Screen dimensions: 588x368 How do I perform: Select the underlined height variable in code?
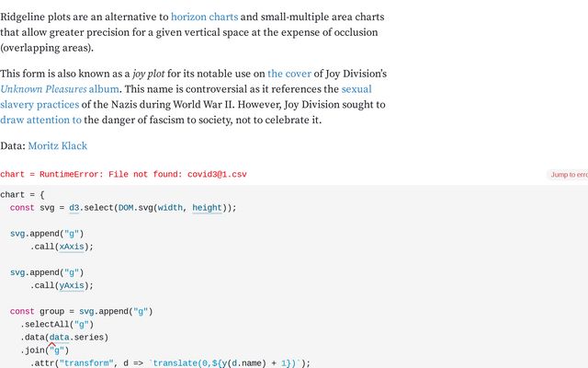(x=207, y=208)
